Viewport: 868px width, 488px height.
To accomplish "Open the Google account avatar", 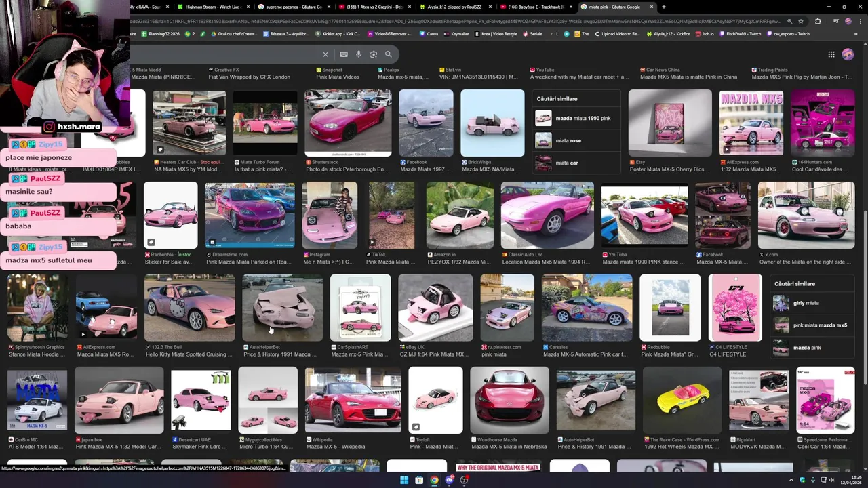I will pyautogui.click(x=848, y=54).
